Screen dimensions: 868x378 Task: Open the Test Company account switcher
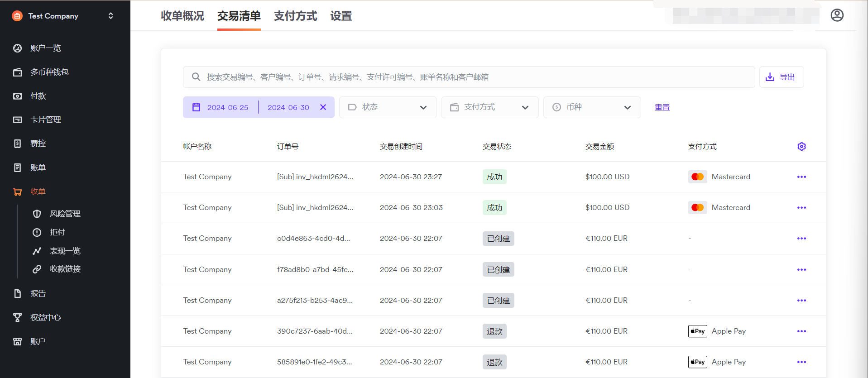click(x=63, y=16)
